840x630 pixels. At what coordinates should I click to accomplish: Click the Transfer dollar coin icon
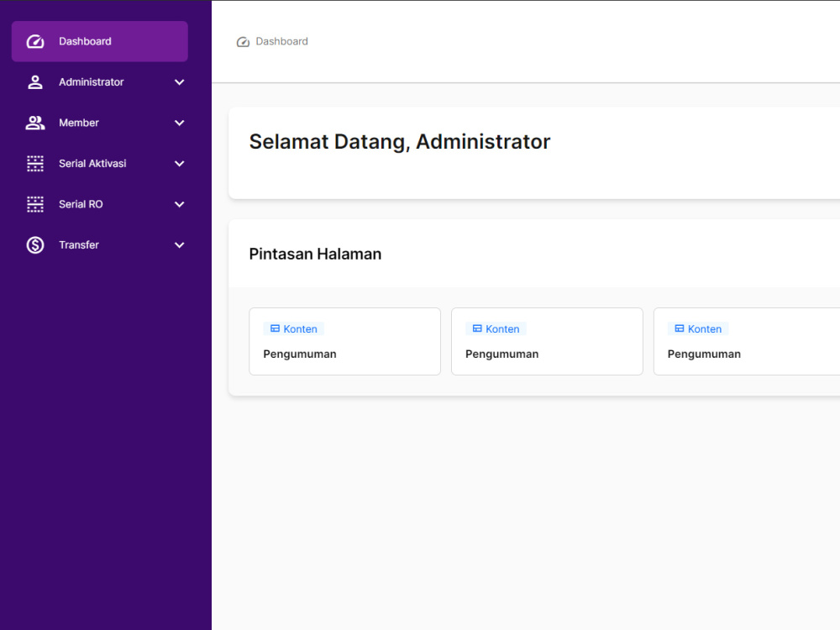[x=35, y=244]
